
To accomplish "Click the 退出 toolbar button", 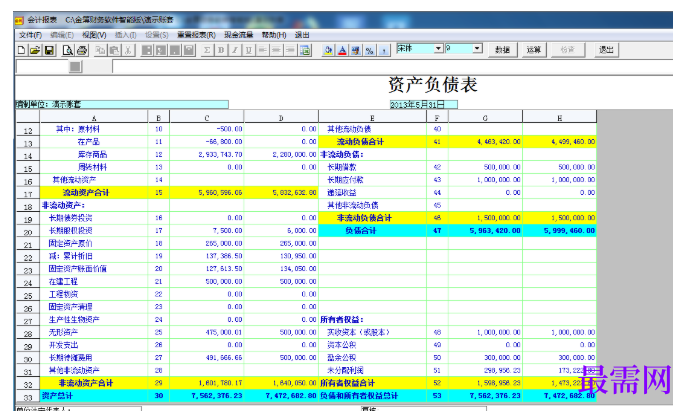I will coord(606,50).
